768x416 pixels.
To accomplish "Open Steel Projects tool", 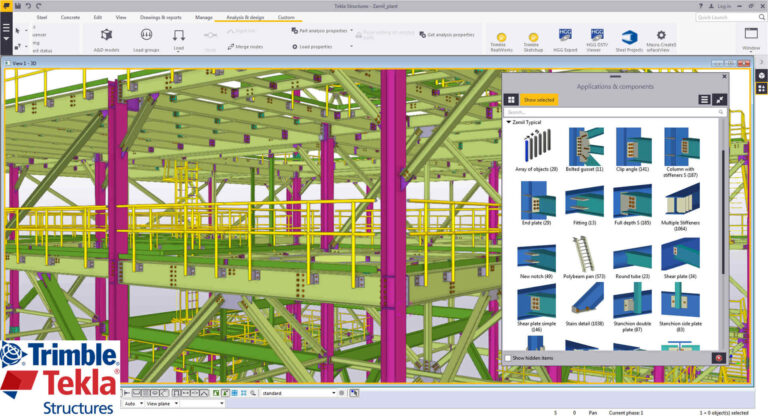I will [629, 40].
